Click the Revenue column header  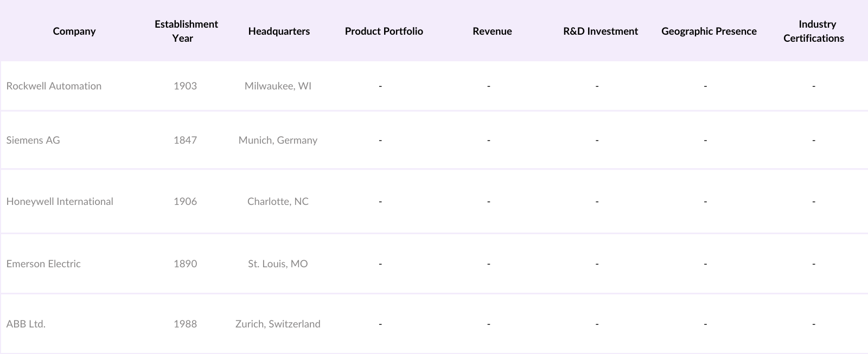(492, 31)
